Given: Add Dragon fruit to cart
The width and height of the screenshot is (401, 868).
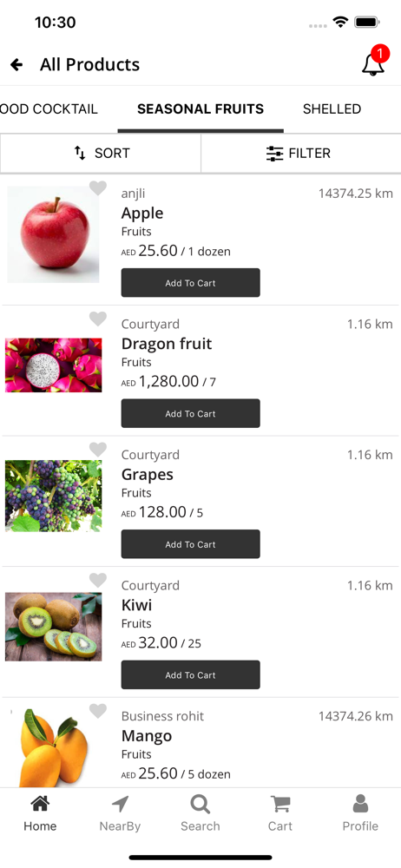Looking at the screenshot, I should 191,413.
